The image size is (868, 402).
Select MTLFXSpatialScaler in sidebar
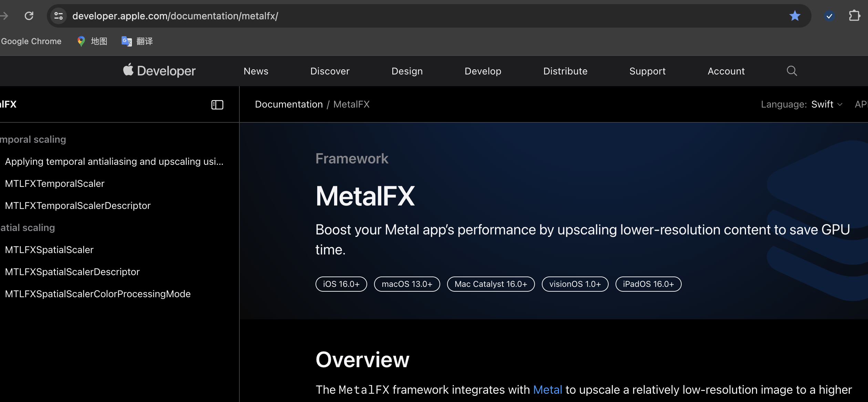[49, 250]
